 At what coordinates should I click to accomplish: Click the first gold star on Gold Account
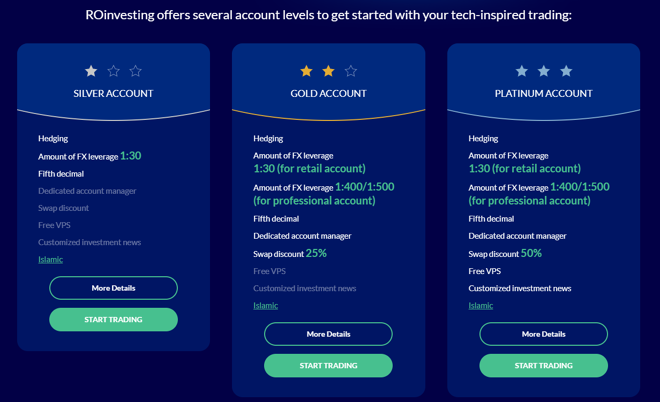pos(306,71)
